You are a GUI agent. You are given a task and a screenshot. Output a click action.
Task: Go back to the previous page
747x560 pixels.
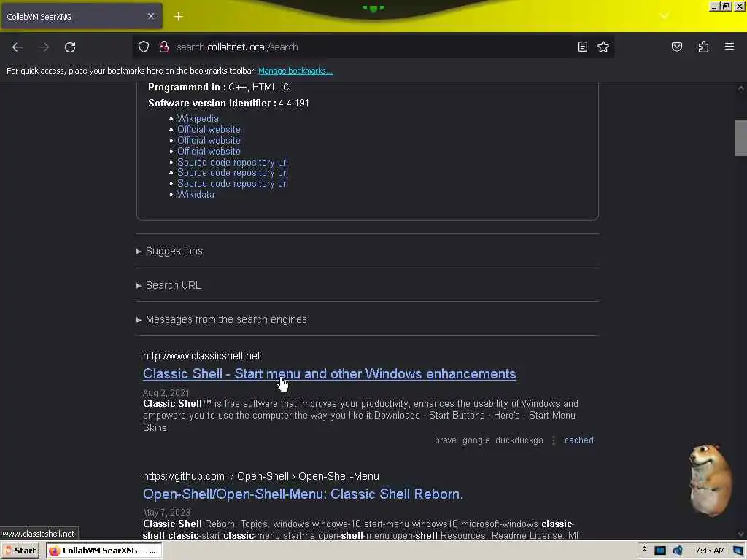pos(18,47)
